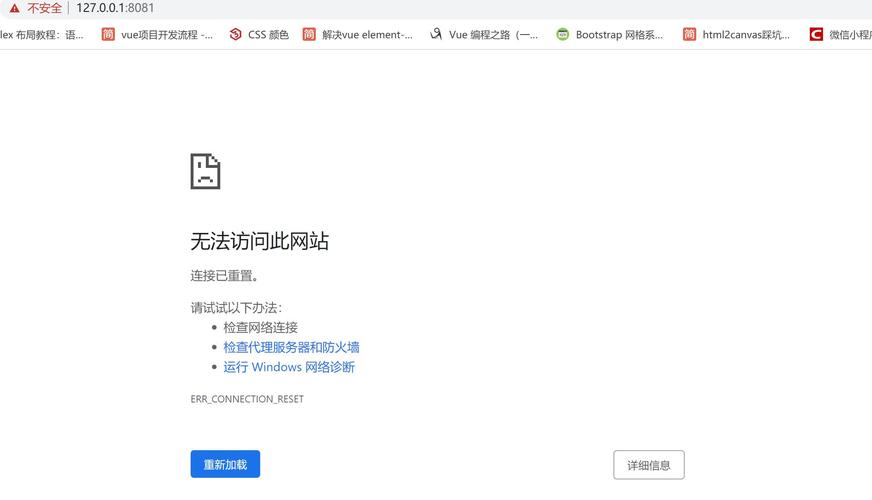
Task: Click the 检查代理服务器和防火墙 link
Action: click(x=291, y=347)
